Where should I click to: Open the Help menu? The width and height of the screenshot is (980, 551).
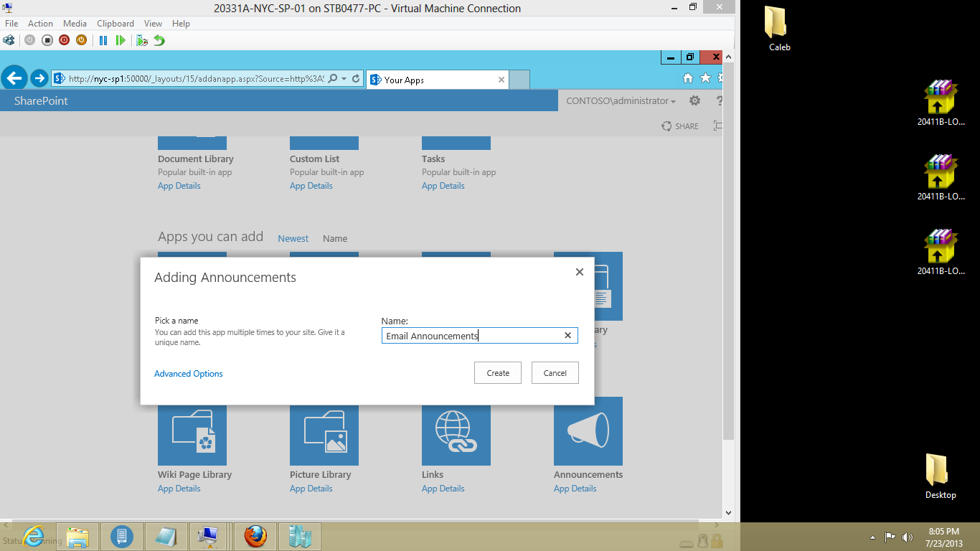(182, 24)
